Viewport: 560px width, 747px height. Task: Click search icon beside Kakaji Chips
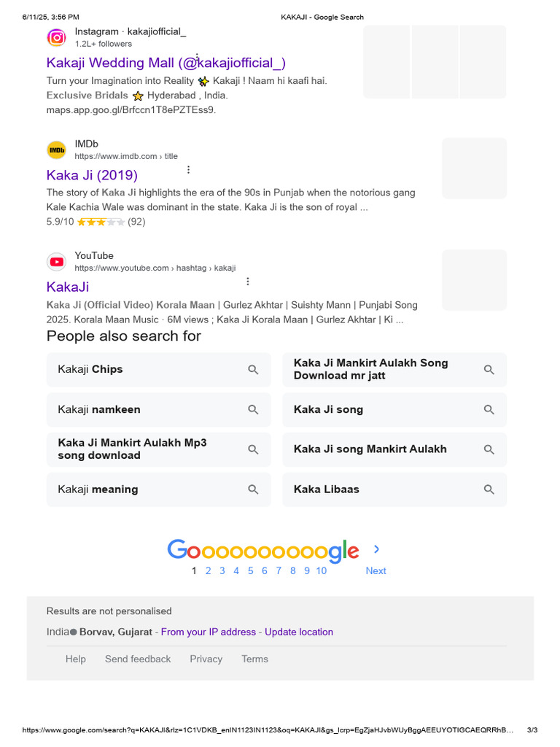click(253, 370)
